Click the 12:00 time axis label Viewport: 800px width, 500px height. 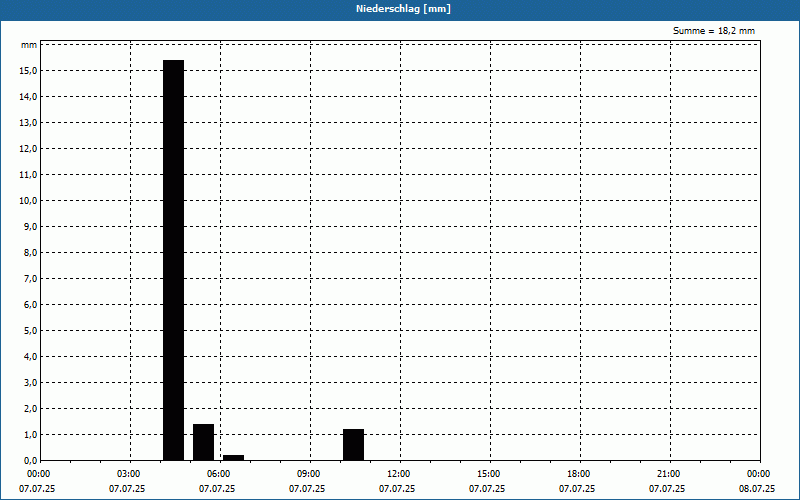398,474
